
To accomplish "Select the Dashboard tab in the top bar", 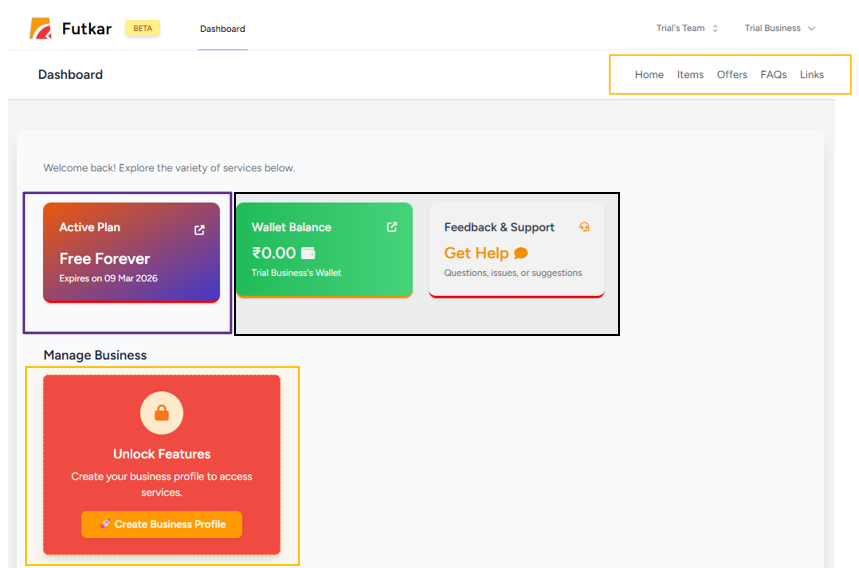I will [222, 29].
